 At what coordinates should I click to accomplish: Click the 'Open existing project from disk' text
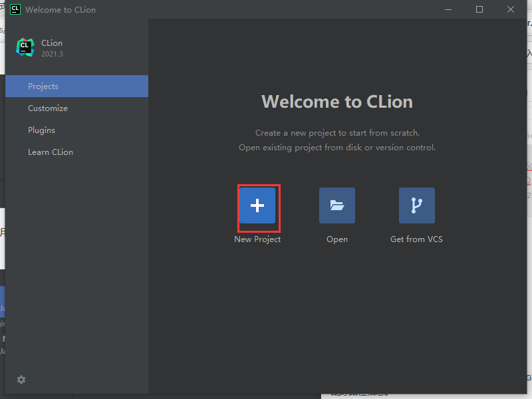337,148
